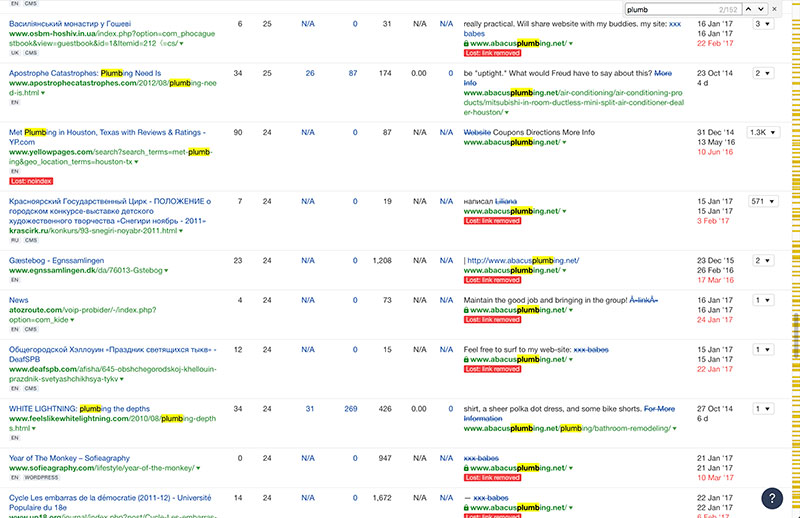Screen dimensions: 800x518
Task: Open the '3' links dropdown for osbm-hoshiv row
Action: click(x=763, y=23)
